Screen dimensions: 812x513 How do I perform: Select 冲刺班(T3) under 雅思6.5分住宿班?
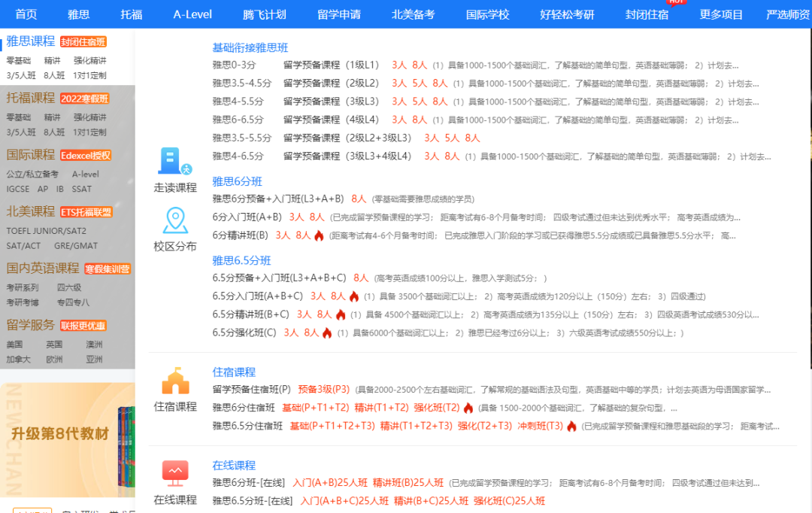[x=540, y=426]
